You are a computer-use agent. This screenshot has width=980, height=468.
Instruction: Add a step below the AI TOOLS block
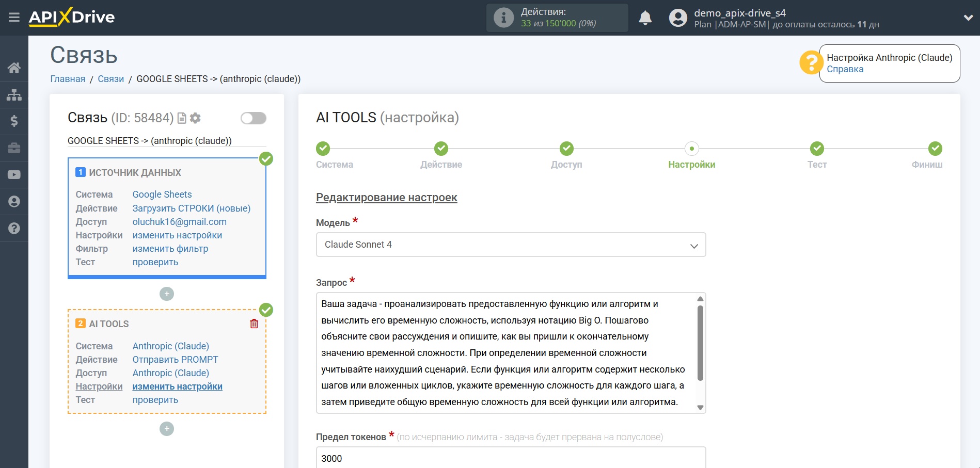(167, 429)
